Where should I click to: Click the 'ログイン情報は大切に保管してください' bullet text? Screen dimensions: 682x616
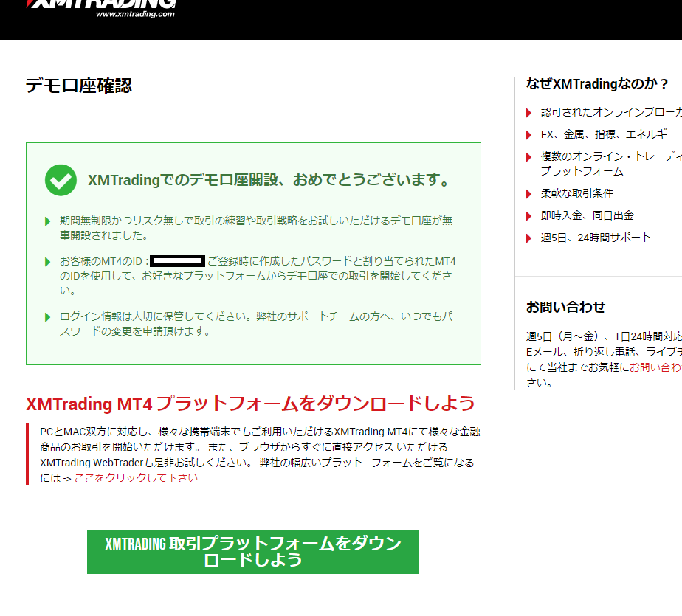[x=255, y=324]
